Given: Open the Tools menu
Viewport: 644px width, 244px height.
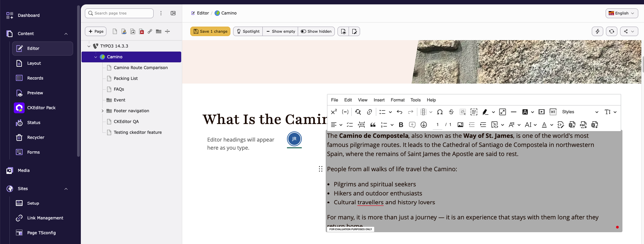Looking at the screenshot, I should (x=416, y=100).
